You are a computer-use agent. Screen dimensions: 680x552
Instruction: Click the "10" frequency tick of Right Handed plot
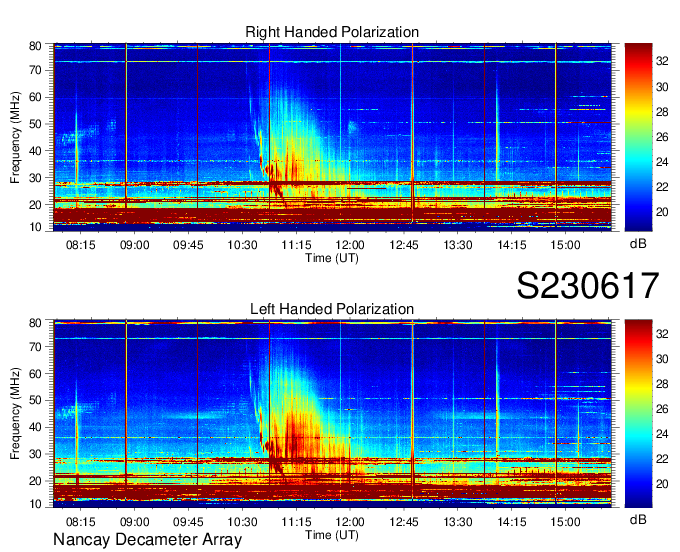coord(36,227)
